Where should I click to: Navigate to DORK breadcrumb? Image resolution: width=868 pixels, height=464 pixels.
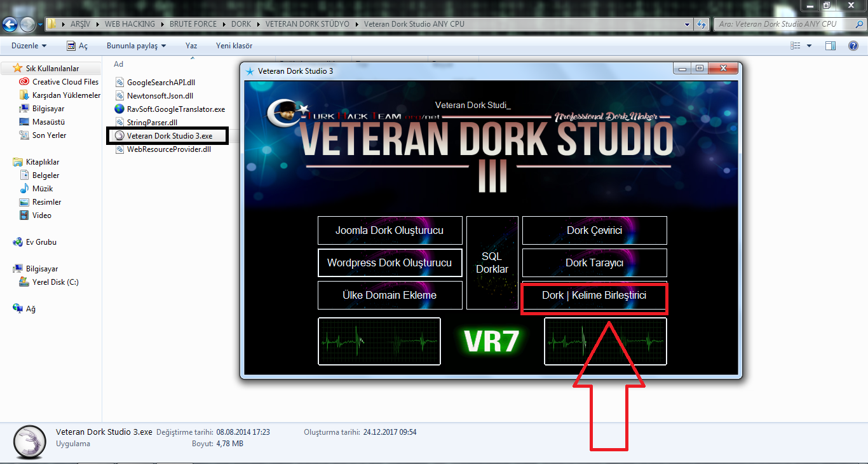[241, 24]
